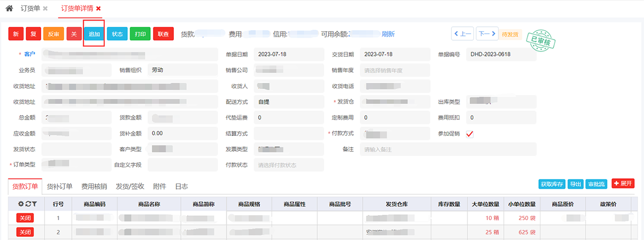Open the 付款状态 dropdown

tap(289, 165)
